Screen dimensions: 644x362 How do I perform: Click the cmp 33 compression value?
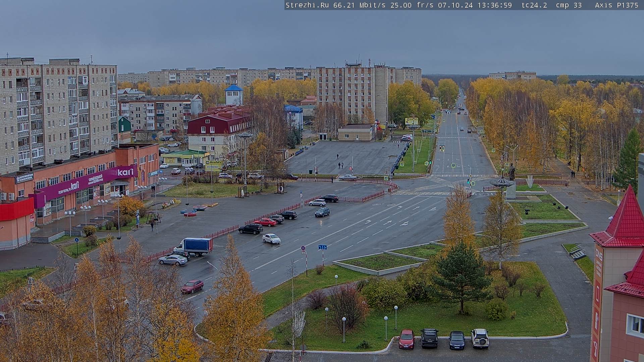click(569, 5)
